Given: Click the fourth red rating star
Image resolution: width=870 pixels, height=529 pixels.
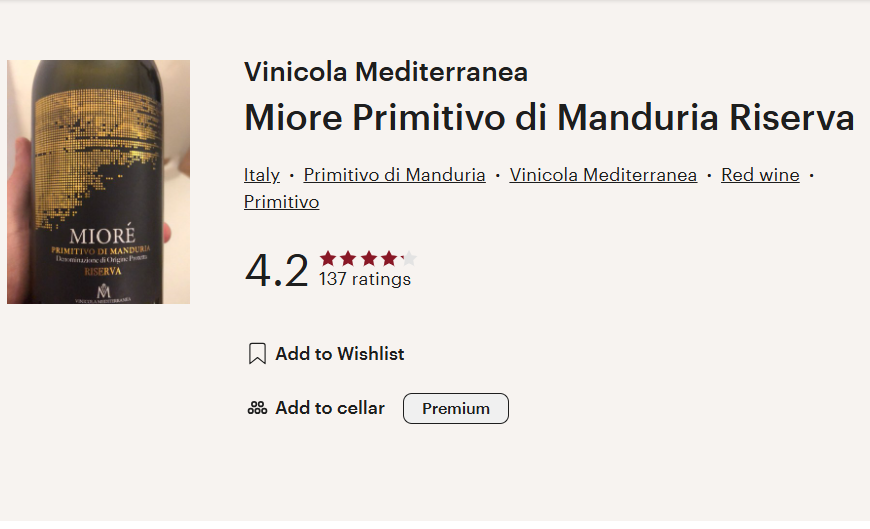Looking at the screenshot, I should (388, 258).
